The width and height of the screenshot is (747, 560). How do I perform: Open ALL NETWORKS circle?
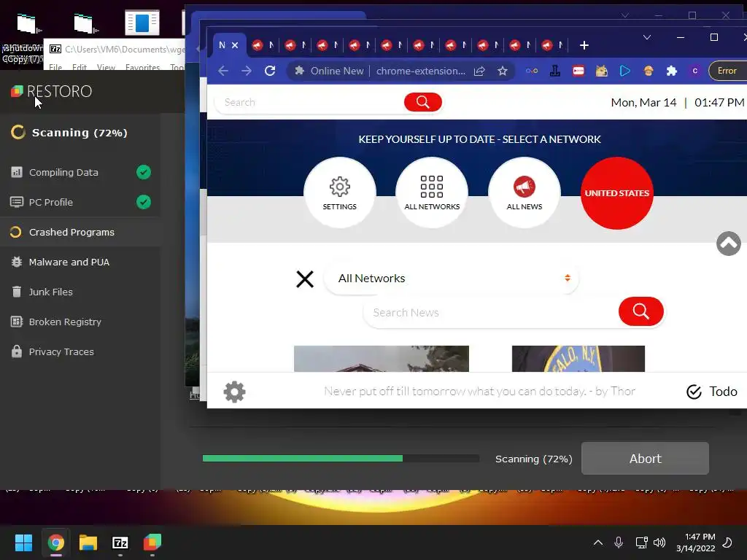(x=432, y=192)
